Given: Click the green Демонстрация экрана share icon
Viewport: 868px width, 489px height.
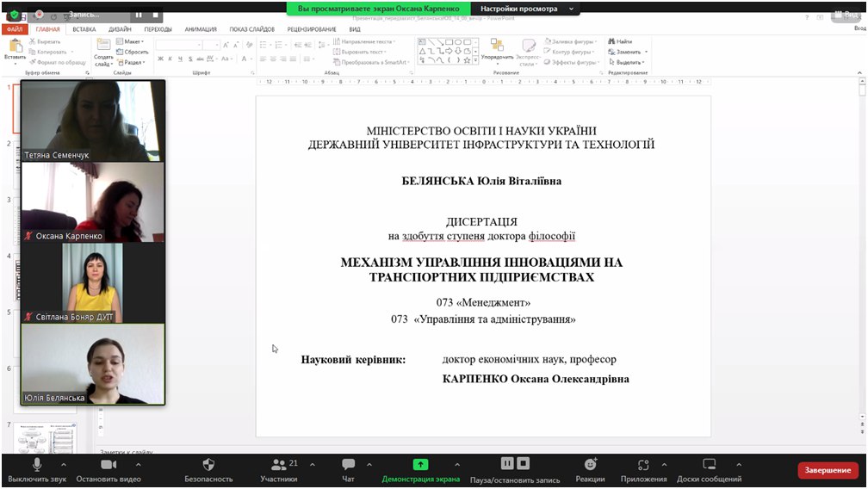Looking at the screenshot, I should (421, 465).
